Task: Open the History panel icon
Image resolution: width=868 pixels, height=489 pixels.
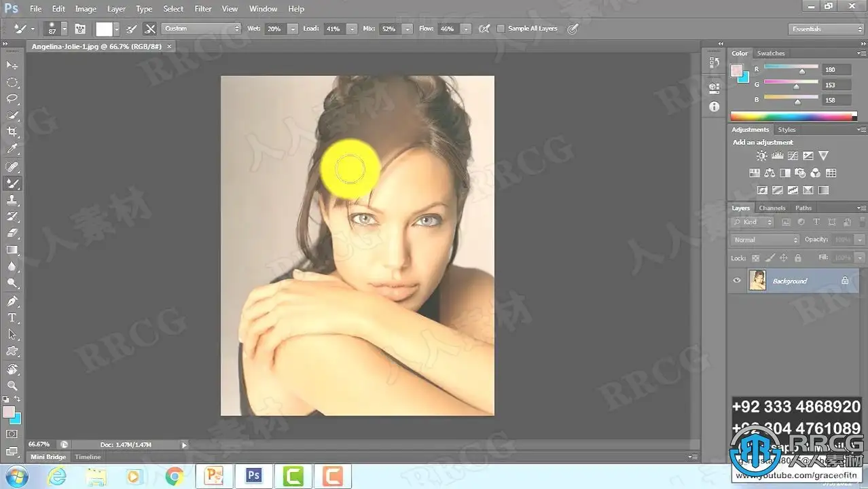Action: [x=714, y=62]
